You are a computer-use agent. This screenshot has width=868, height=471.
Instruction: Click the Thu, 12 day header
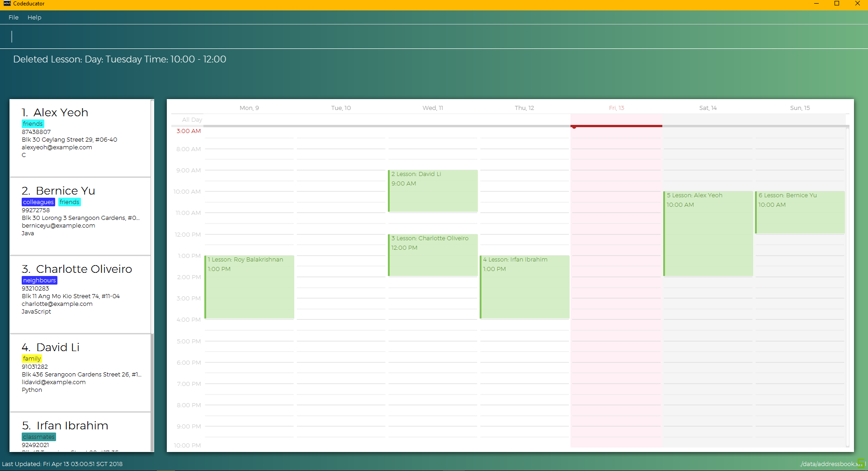point(524,108)
